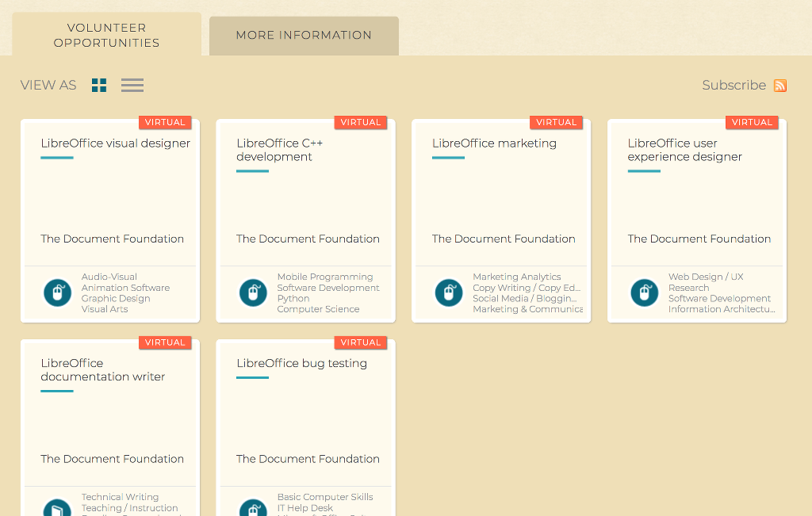Click the VIEW AS label
The width and height of the screenshot is (812, 516).
point(48,85)
